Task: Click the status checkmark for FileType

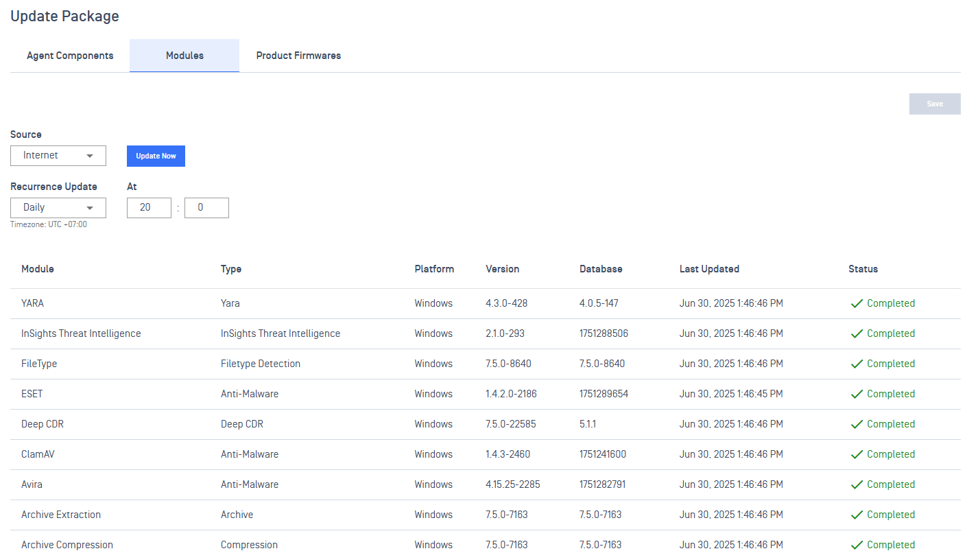Action: 857,364
